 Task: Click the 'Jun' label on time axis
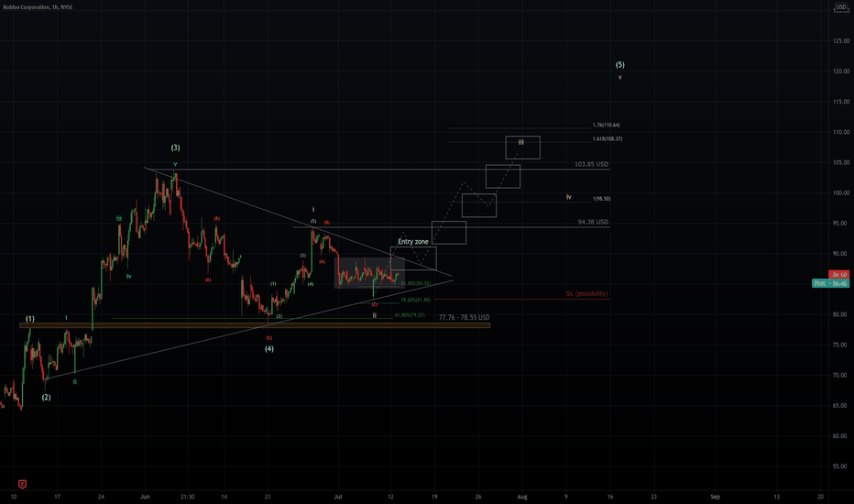point(145,497)
